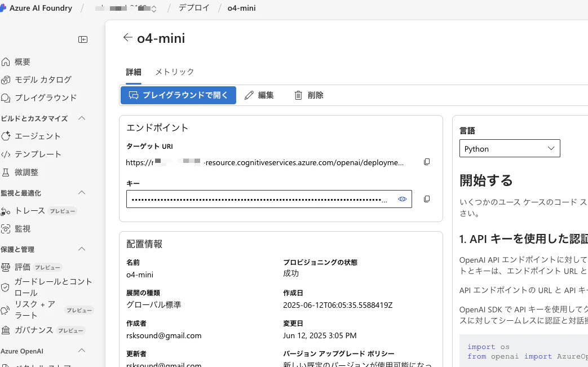The image size is (588, 367).
Task: Copy the キー value with copy icon
Action: pos(427,199)
